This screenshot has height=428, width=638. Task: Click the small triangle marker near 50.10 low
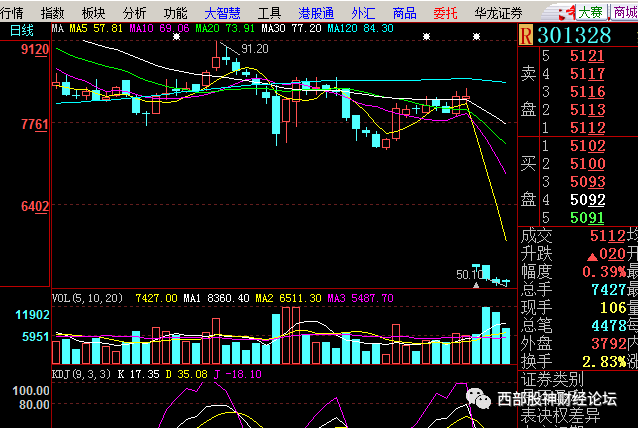pos(476,285)
